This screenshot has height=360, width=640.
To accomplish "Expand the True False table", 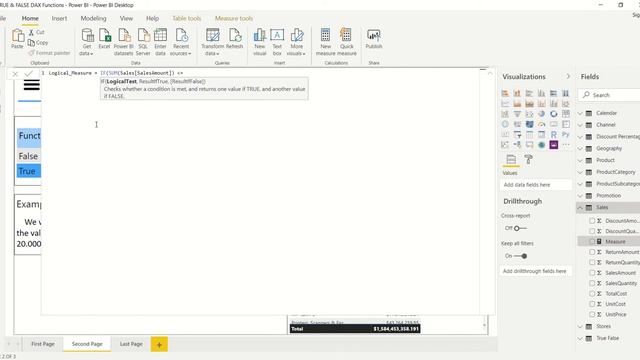I will coord(580,338).
